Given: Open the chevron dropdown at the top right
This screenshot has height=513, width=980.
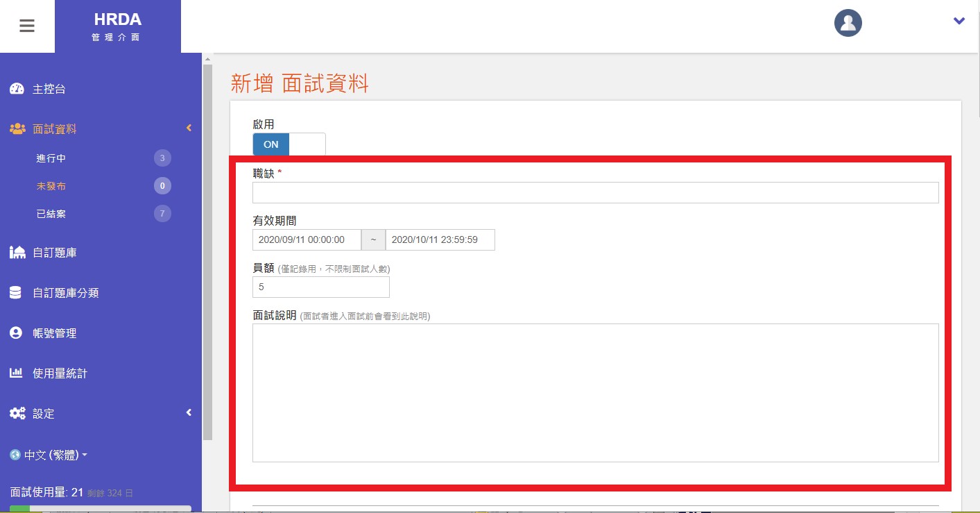Looking at the screenshot, I should pos(958,21).
